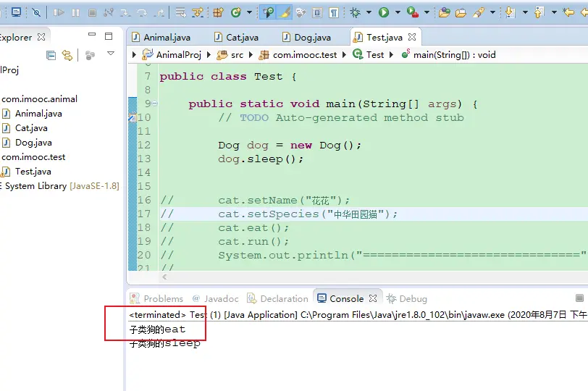Click the Task marker on line 10
588x391 pixels.
(x=132, y=117)
